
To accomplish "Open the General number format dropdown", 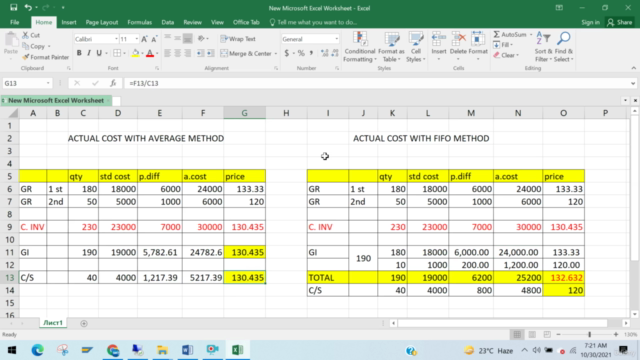I will coord(336,39).
